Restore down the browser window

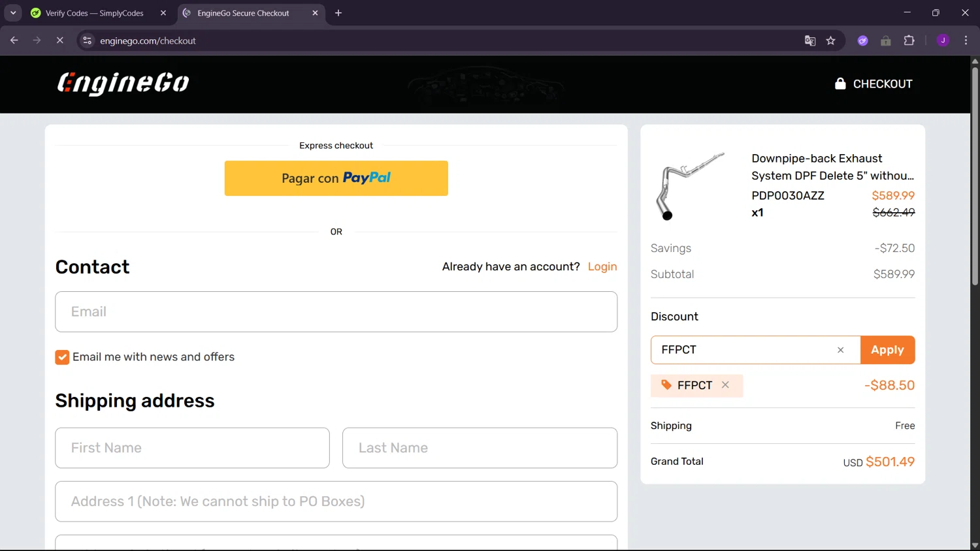point(936,13)
